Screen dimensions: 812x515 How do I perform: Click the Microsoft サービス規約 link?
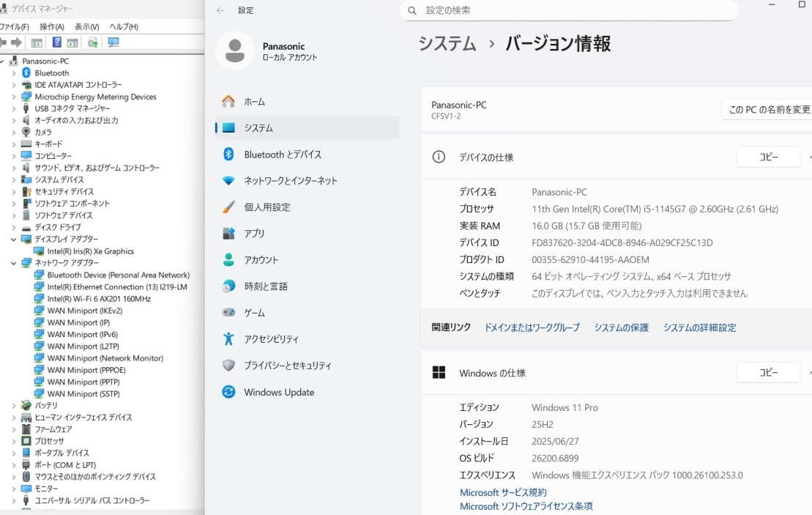[503, 492]
